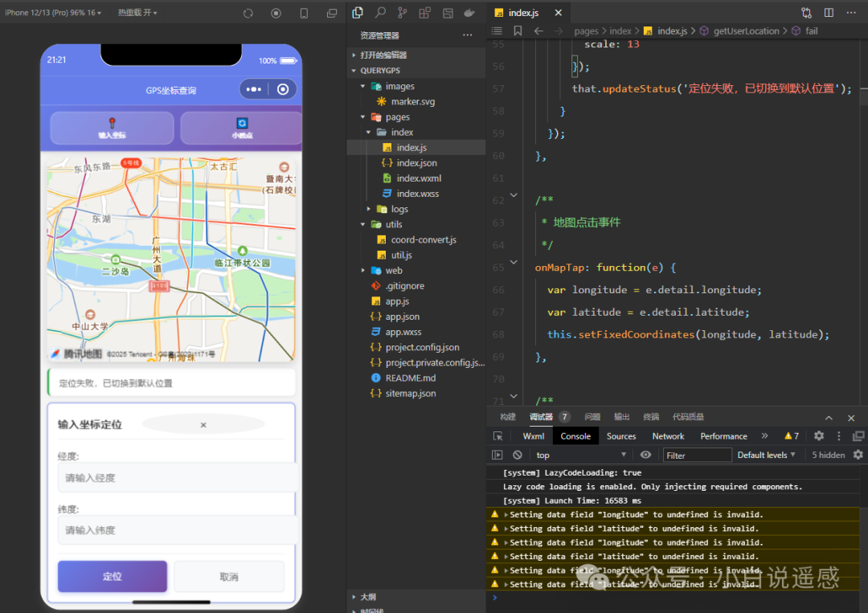Switch to the 终端 terminal tab

(651, 417)
